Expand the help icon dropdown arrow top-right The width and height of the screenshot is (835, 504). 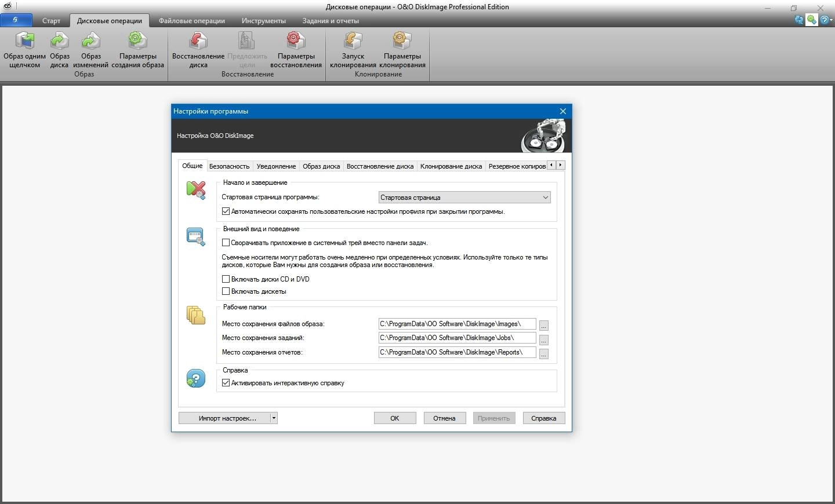pos(832,20)
